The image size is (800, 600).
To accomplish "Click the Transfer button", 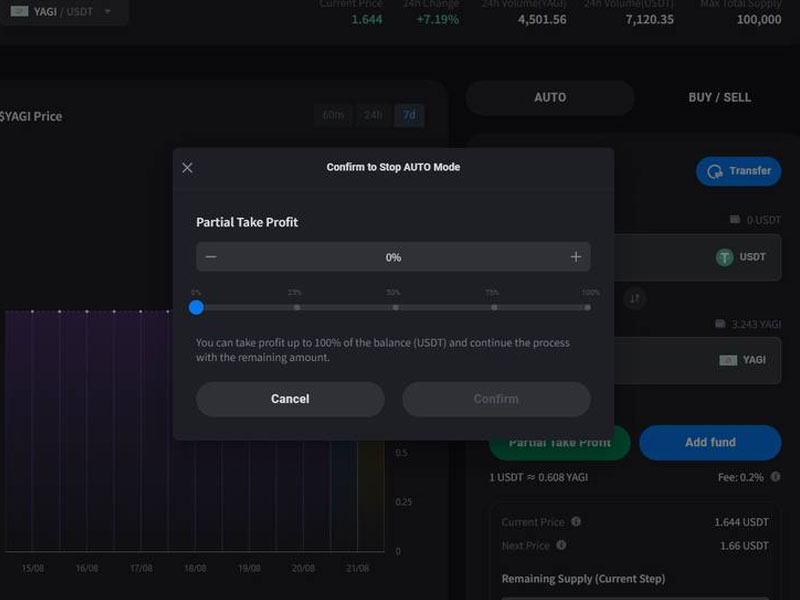I will point(738,171).
